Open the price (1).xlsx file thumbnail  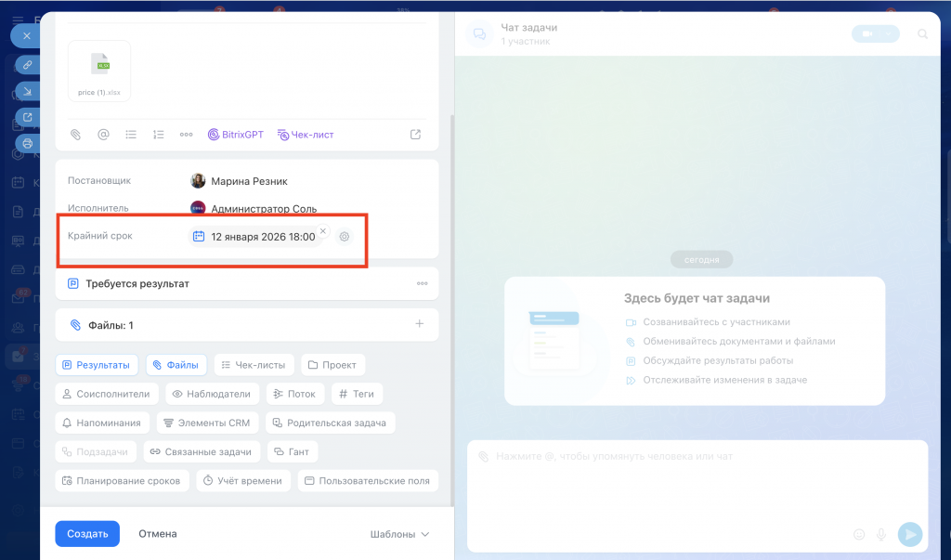(x=99, y=70)
